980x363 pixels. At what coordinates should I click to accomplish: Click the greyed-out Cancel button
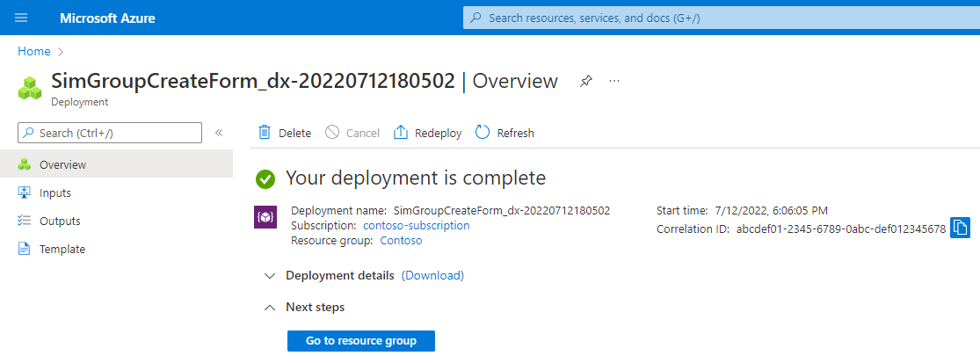point(352,133)
